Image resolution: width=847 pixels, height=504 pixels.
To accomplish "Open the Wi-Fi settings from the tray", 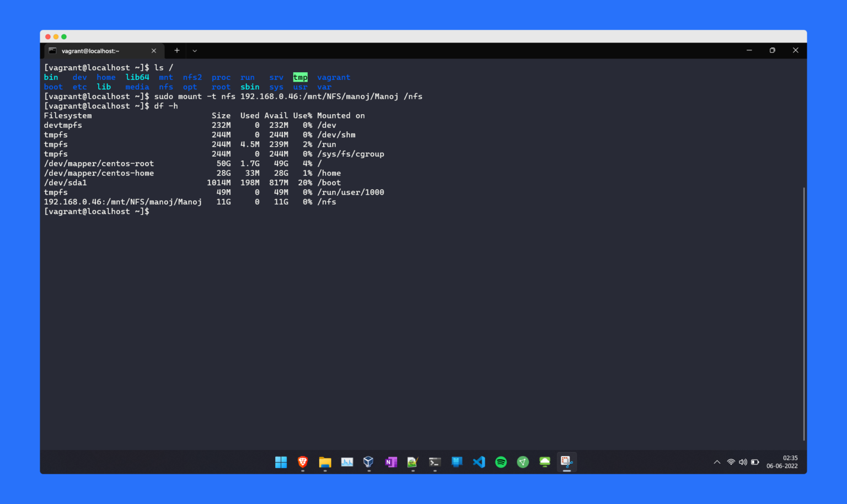I will click(731, 462).
